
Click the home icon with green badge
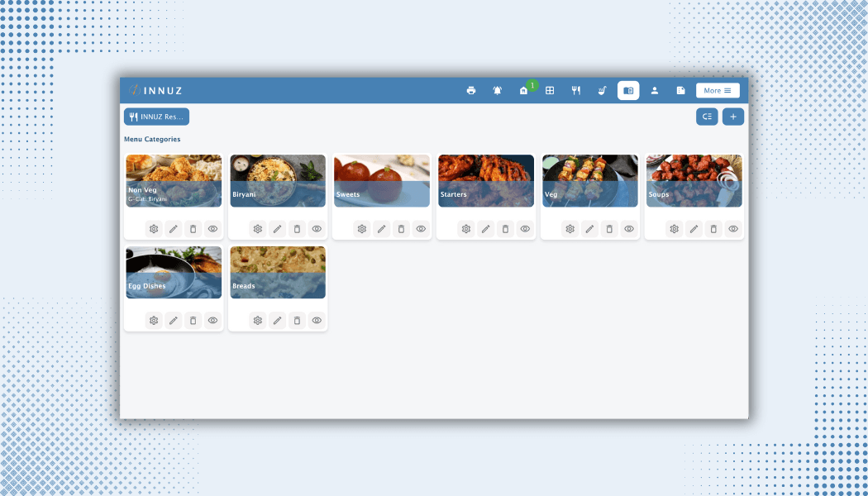[523, 91]
